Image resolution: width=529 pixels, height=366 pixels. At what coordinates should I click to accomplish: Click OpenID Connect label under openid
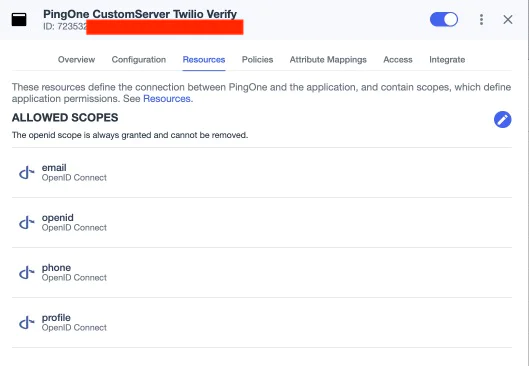74,228
